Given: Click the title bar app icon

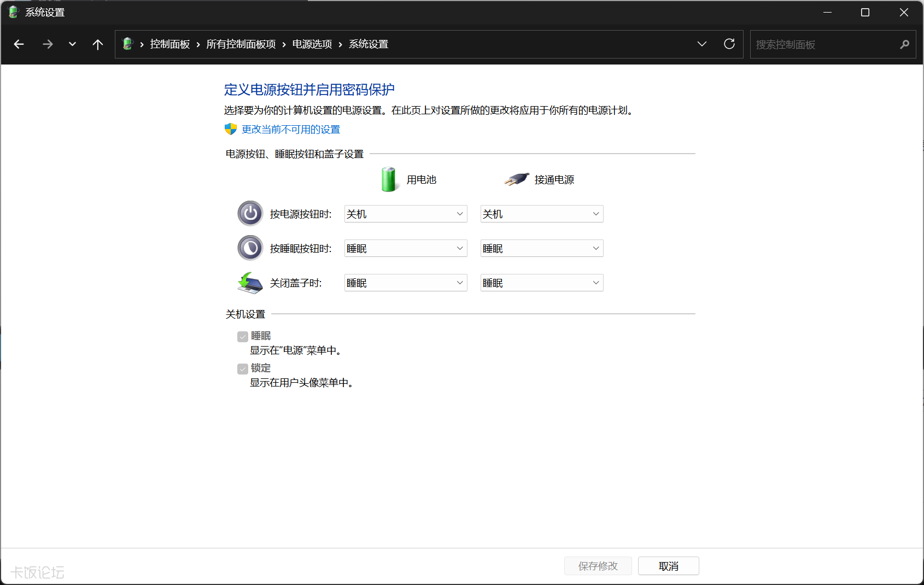Looking at the screenshot, I should point(14,12).
